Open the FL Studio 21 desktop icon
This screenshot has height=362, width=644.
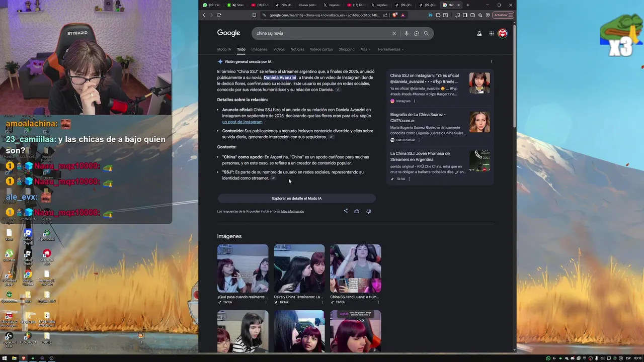(x=28, y=338)
